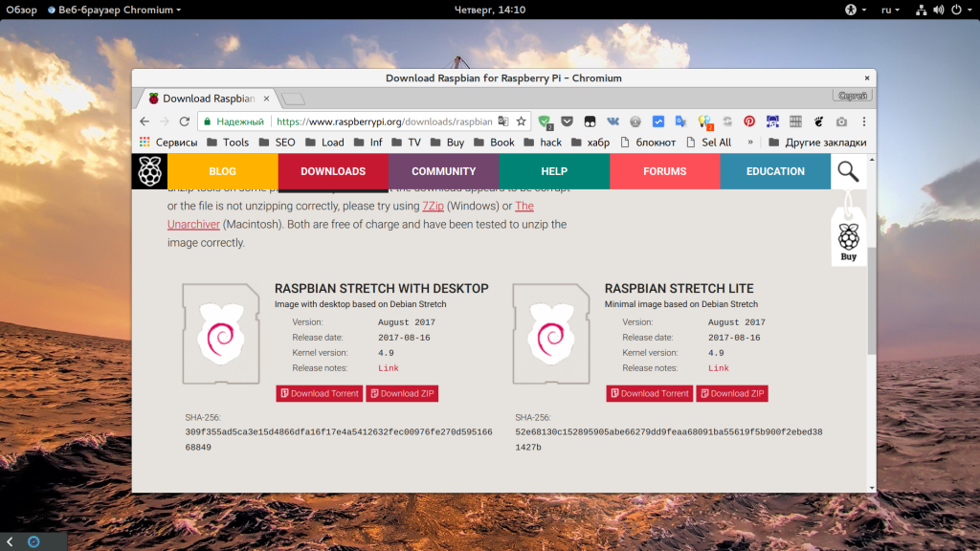The image size is (980, 551).
Task: Open the hack bookmark folder
Action: (543, 143)
